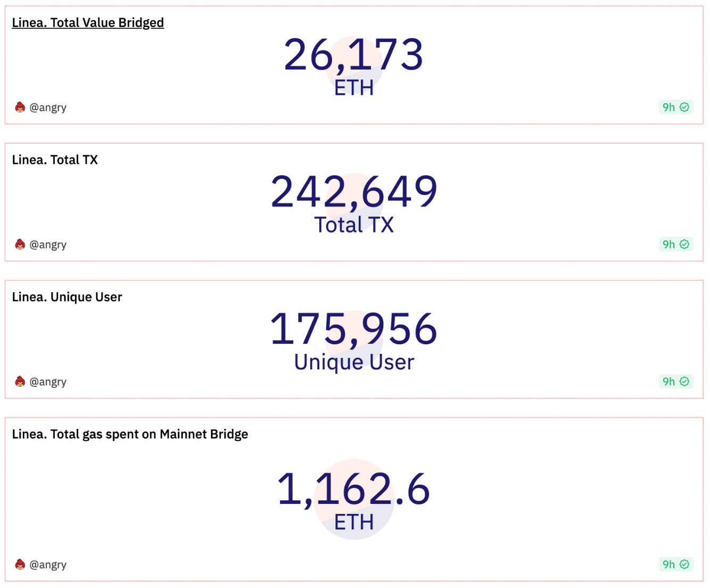Click the verified checkmark on Unique User card
The width and height of the screenshot is (710, 588).
684,382
